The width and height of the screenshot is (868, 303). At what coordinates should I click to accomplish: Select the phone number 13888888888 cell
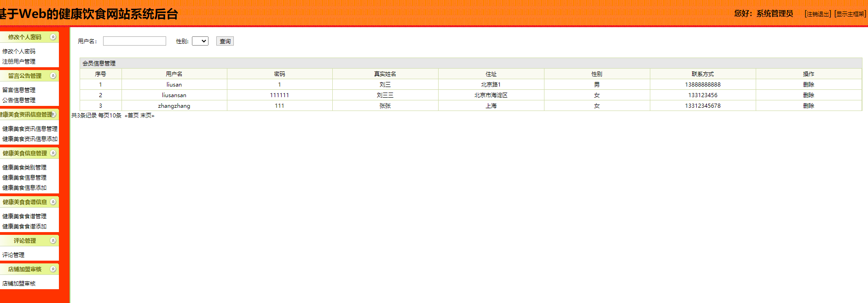pyautogui.click(x=703, y=84)
